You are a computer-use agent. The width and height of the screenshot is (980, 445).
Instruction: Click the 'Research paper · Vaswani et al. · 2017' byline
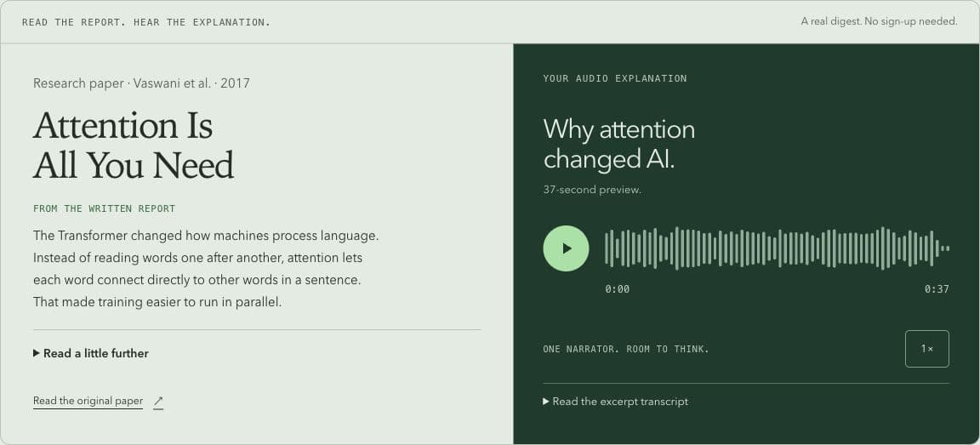pos(141,83)
